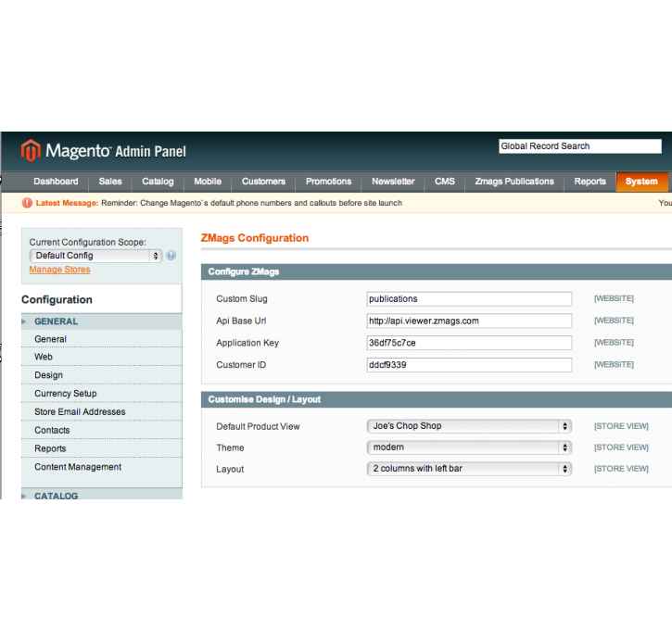Click the Default Product View label
The width and height of the screenshot is (672, 630).
click(258, 426)
